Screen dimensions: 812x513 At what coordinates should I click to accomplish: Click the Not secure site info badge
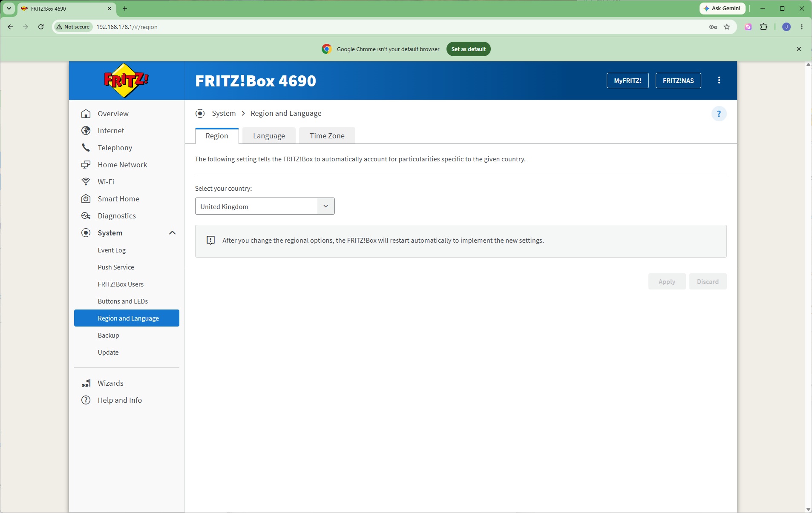coord(73,27)
